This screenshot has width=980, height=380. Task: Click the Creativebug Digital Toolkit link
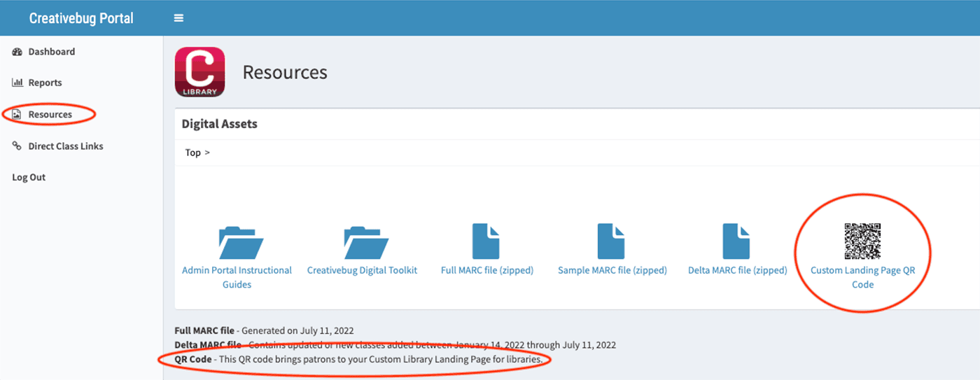click(x=362, y=270)
